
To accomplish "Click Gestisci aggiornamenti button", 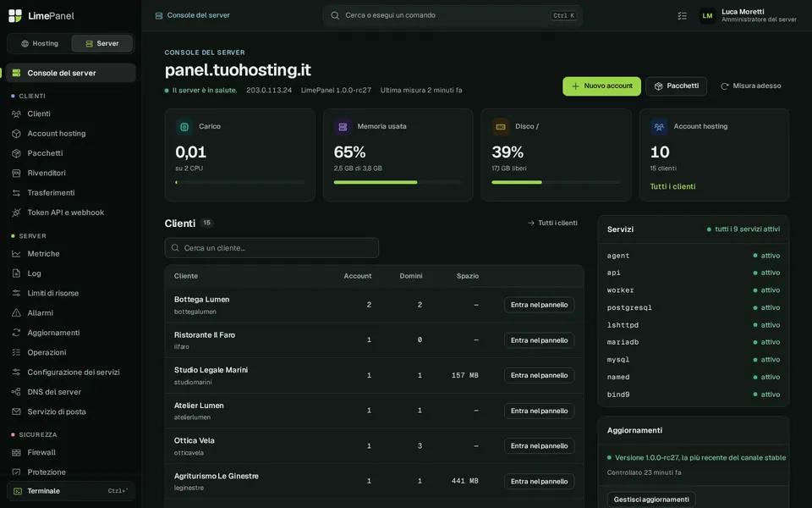I will tap(651, 500).
